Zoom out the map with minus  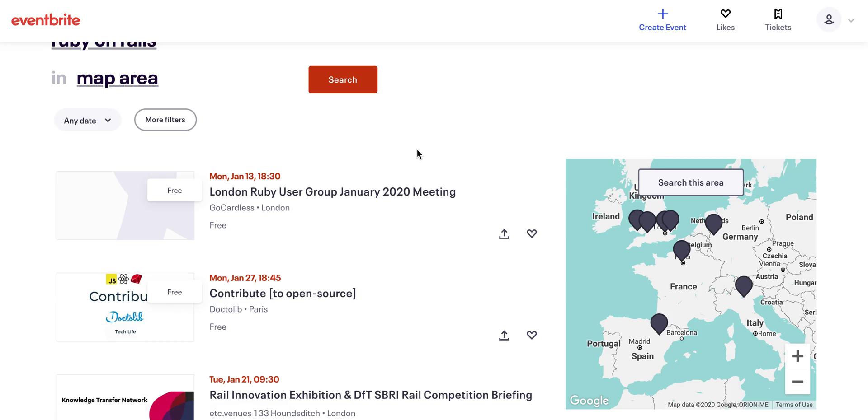coord(797,382)
